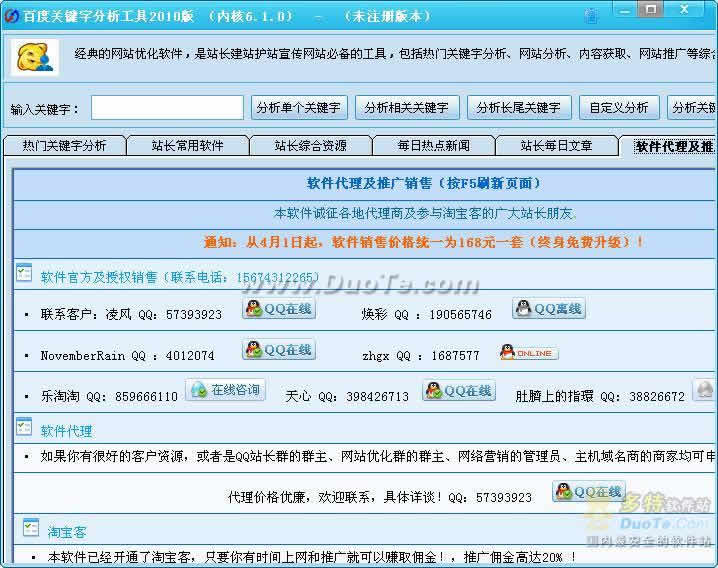Click 自定义分析 button

point(619,108)
